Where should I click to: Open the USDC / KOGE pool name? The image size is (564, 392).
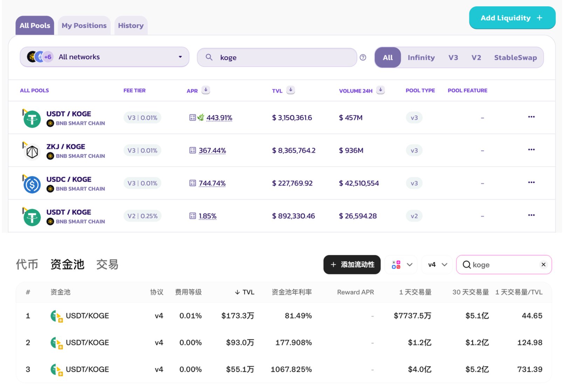(69, 179)
